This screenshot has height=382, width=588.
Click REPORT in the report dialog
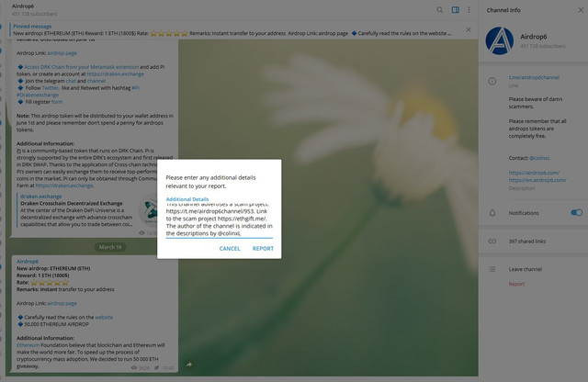(263, 249)
